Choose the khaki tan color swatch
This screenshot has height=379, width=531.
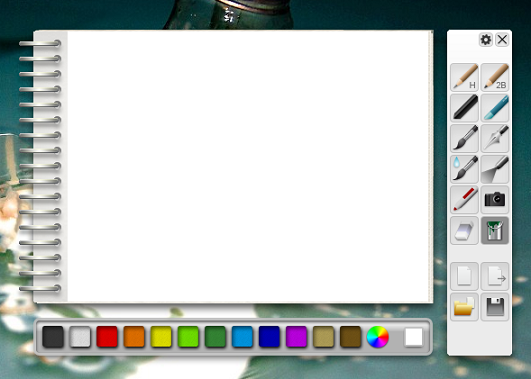pos(323,337)
